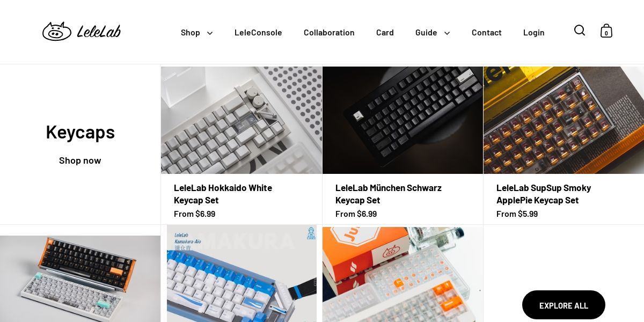Open the Collaboration menu link
The width and height of the screenshot is (644, 322).
pos(329,32)
